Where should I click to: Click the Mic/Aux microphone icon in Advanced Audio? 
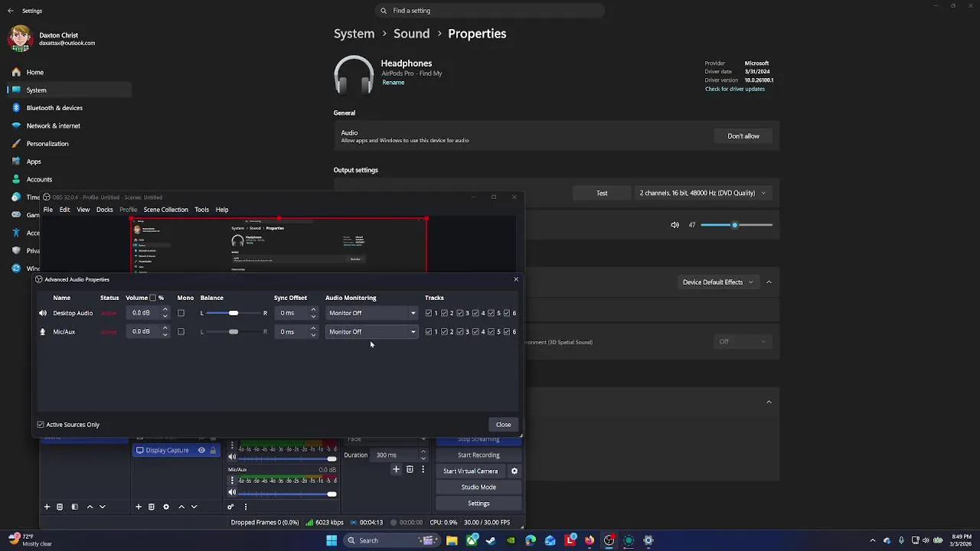point(43,331)
